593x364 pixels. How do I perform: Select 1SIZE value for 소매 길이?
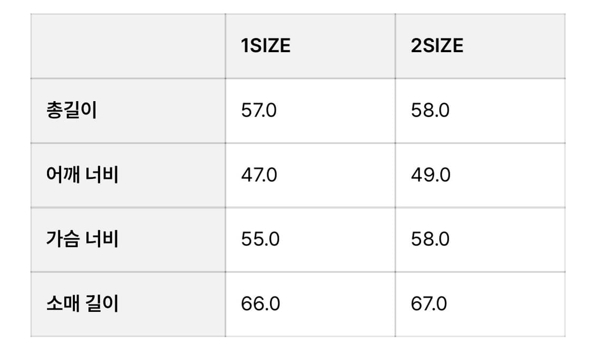click(260, 304)
